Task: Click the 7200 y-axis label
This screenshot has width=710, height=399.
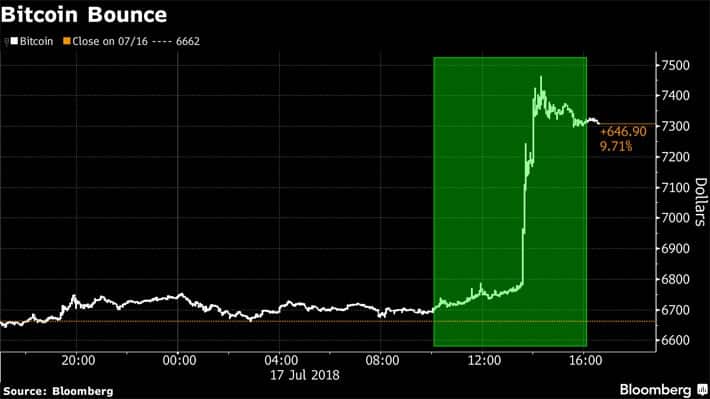Action: tap(676, 157)
